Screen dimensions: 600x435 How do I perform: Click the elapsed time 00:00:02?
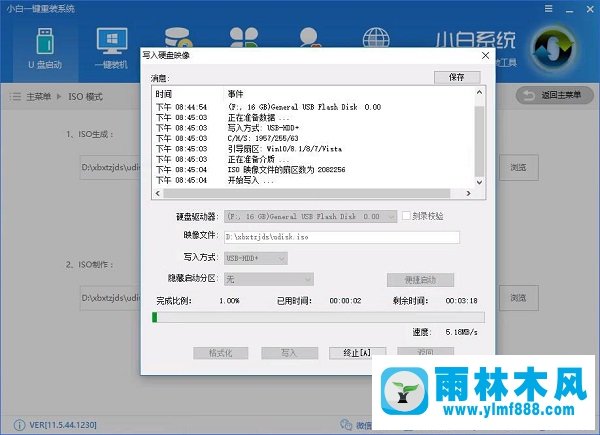pyautogui.click(x=345, y=301)
